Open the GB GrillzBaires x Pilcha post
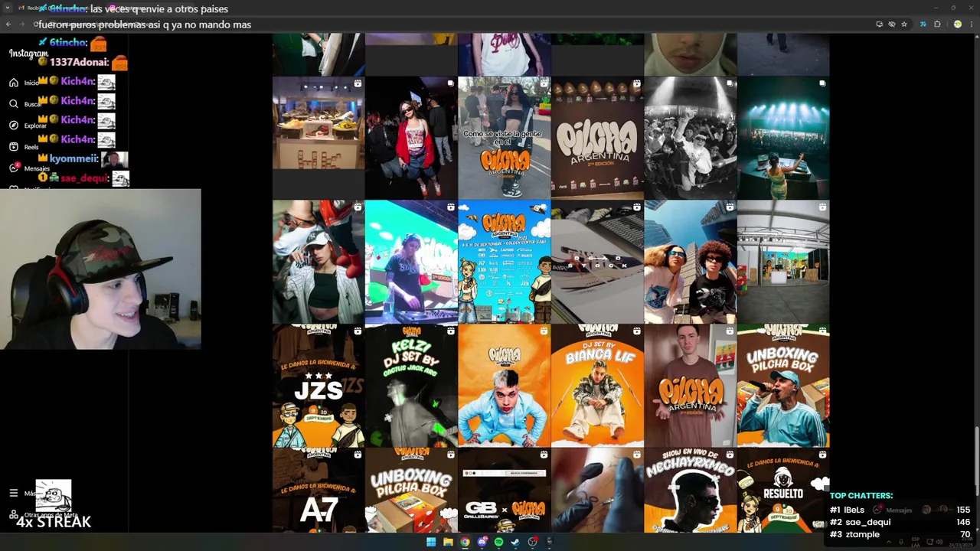This screenshot has height=551, width=980. [x=504, y=490]
